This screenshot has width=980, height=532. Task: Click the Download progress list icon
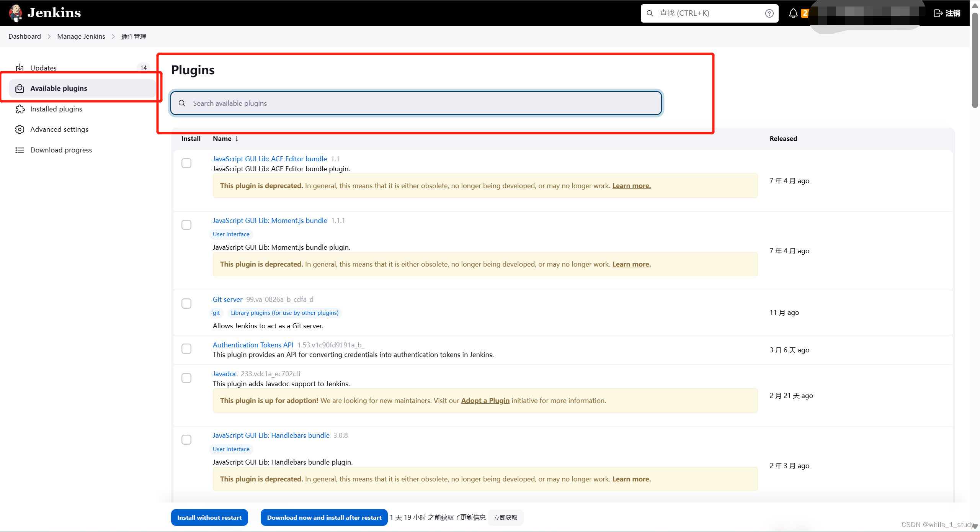pos(20,150)
